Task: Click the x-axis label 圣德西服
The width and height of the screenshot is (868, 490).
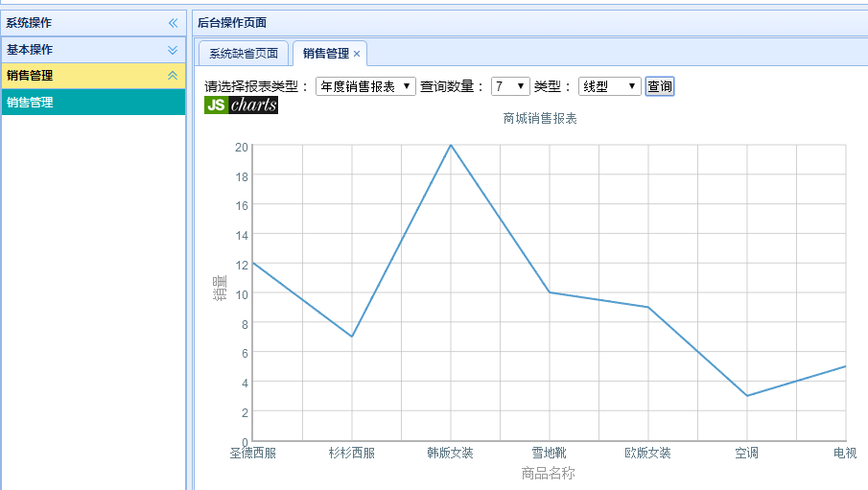Action: (x=253, y=453)
